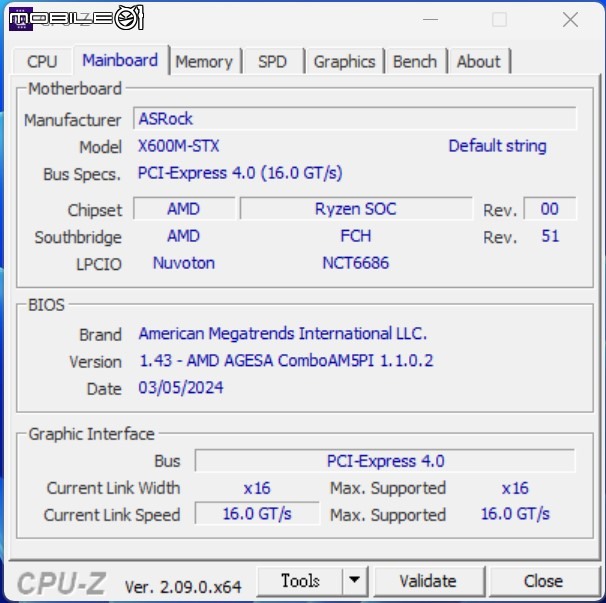
Task: Click the Southbridge AMD value
Action: tap(184, 236)
